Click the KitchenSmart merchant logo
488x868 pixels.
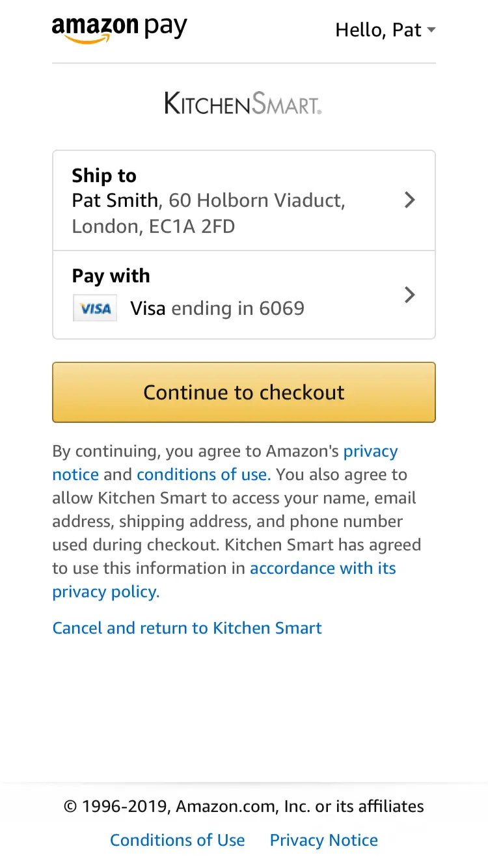pyautogui.click(x=243, y=103)
